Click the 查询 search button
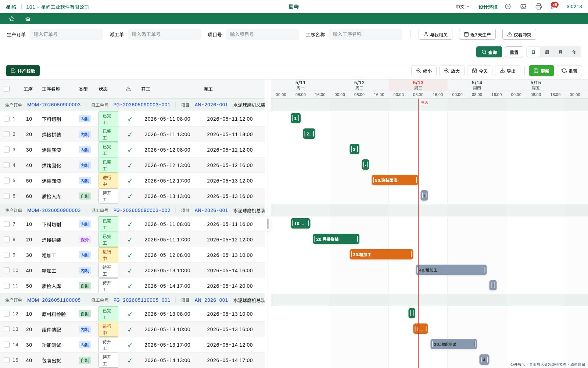 pos(489,52)
